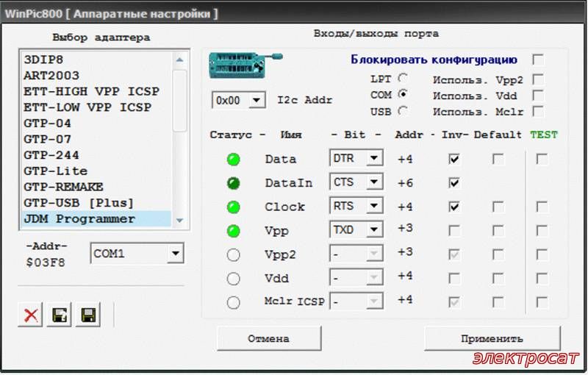Image resolution: width=588 pixels, height=375 pixels.
Task: Click the Применить button
Action: pos(492,339)
